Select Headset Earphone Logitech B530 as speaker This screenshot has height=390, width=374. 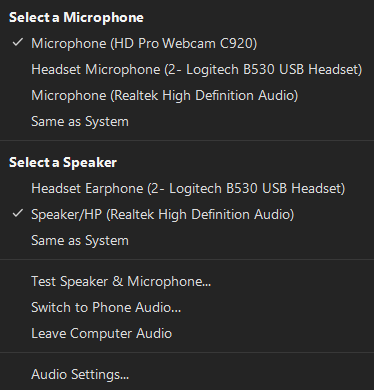pos(187,188)
